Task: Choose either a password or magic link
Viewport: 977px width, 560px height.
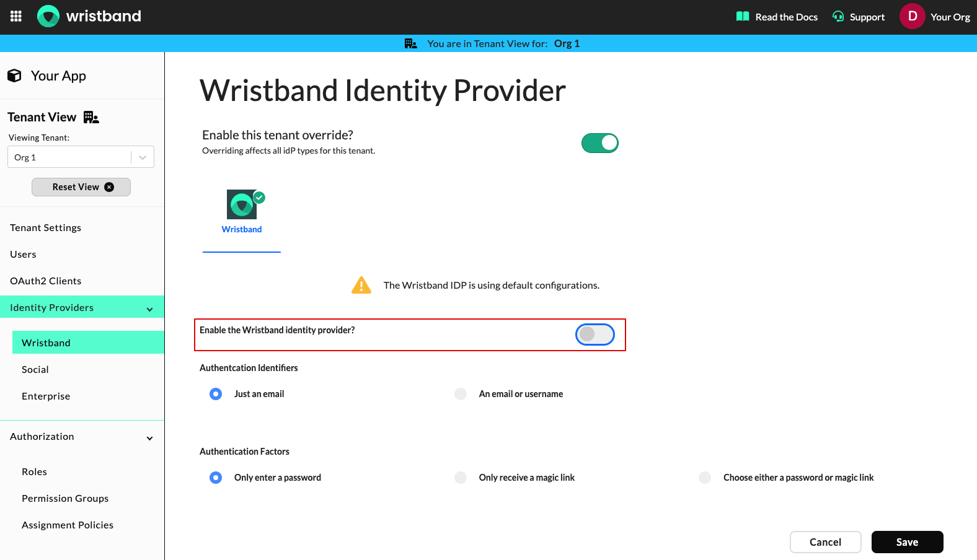Action: click(705, 478)
